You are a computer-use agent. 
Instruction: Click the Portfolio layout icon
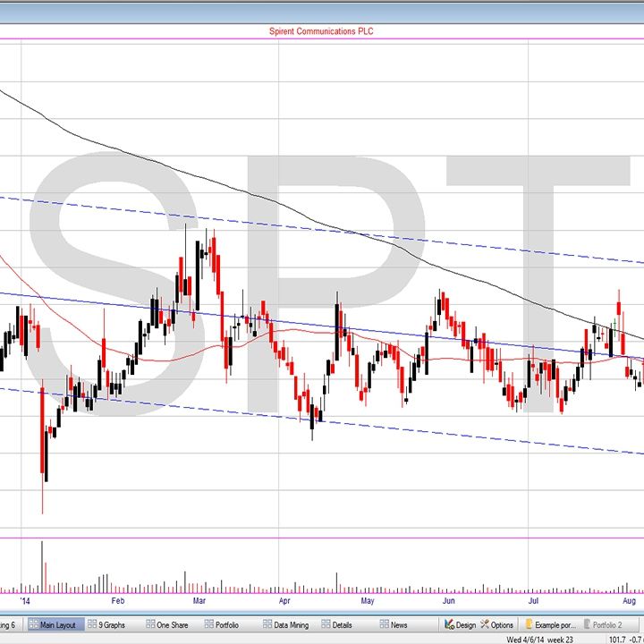pyautogui.click(x=208, y=624)
